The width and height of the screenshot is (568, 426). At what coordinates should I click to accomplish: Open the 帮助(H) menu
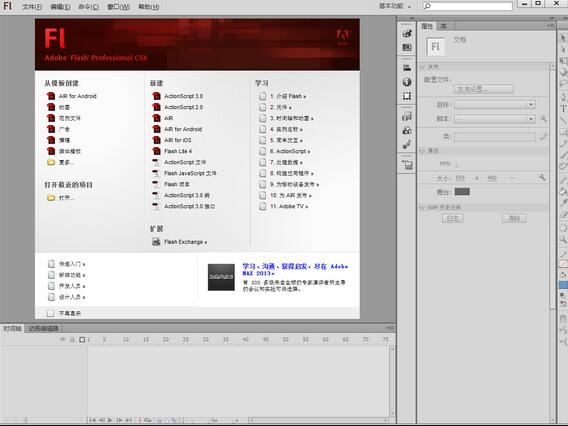(x=149, y=7)
